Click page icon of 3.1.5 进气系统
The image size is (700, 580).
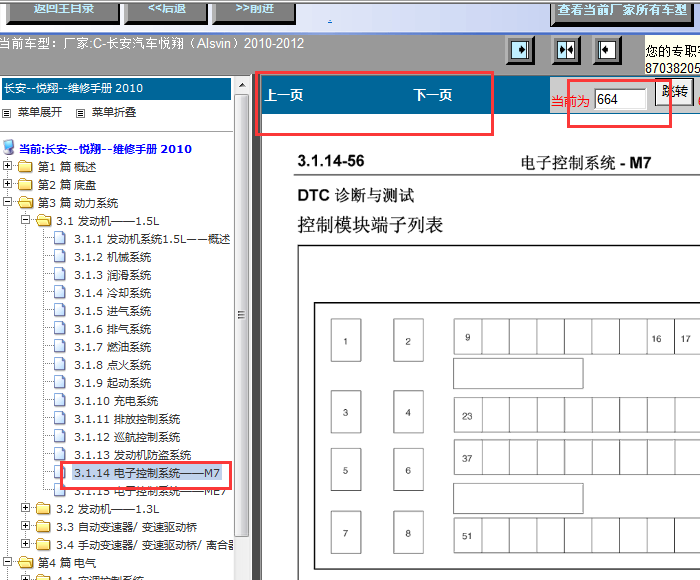tap(60, 309)
